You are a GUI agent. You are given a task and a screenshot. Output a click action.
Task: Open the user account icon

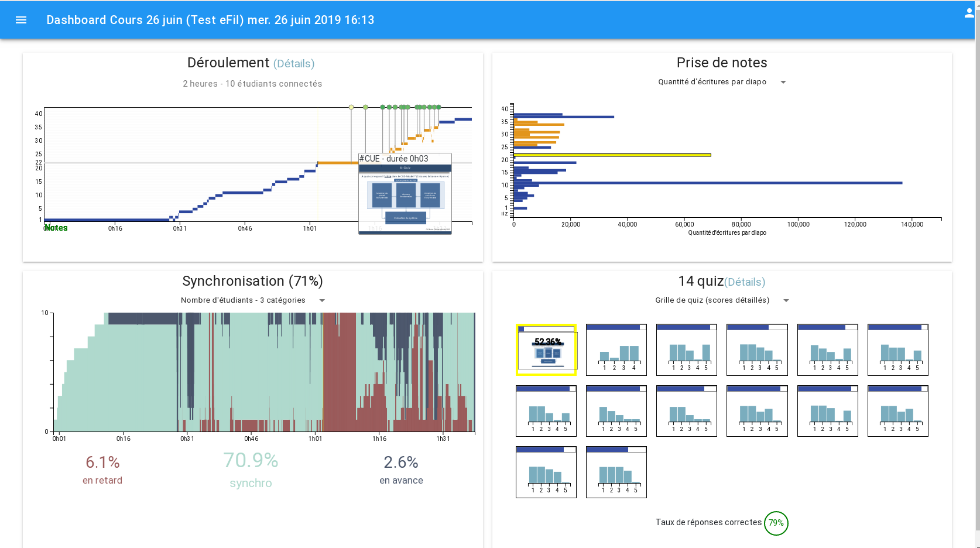point(969,13)
